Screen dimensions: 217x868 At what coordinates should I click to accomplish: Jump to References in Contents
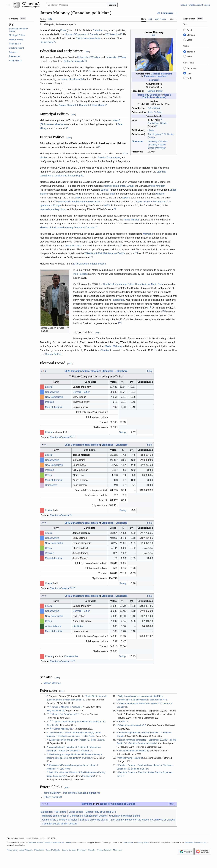[14, 57]
